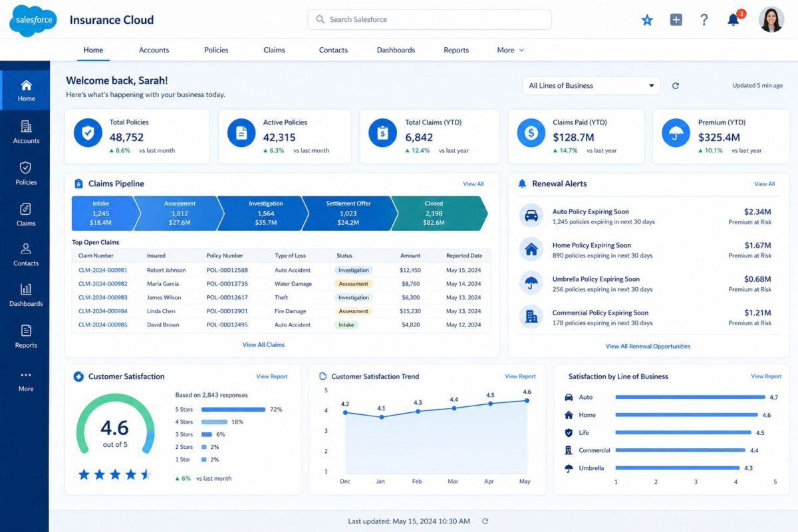Click the Umbrella Policy alert icon
This screenshot has width=798, height=532.
[x=531, y=283]
